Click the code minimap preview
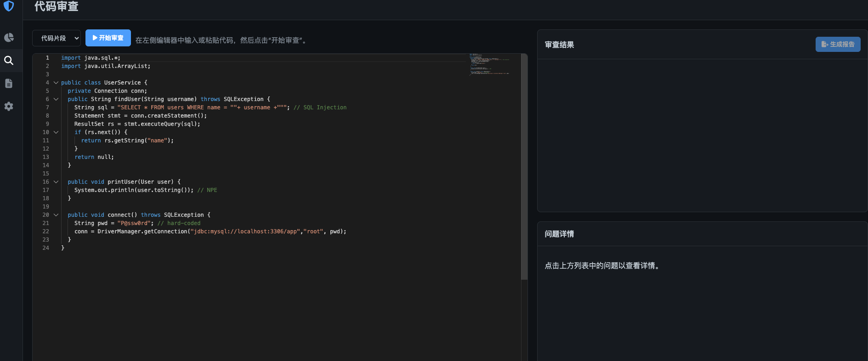This screenshot has height=361, width=868. tap(489, 64)
